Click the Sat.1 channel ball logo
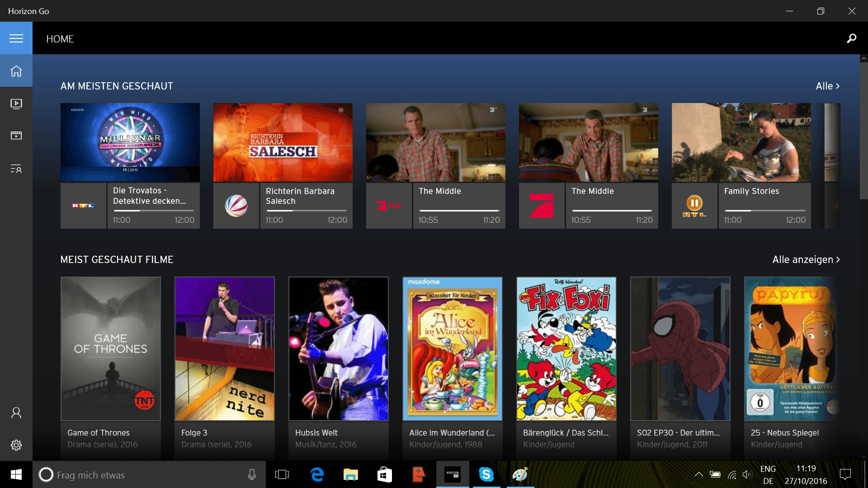Viewport: 868px width, 488px height. pos(236,206)
